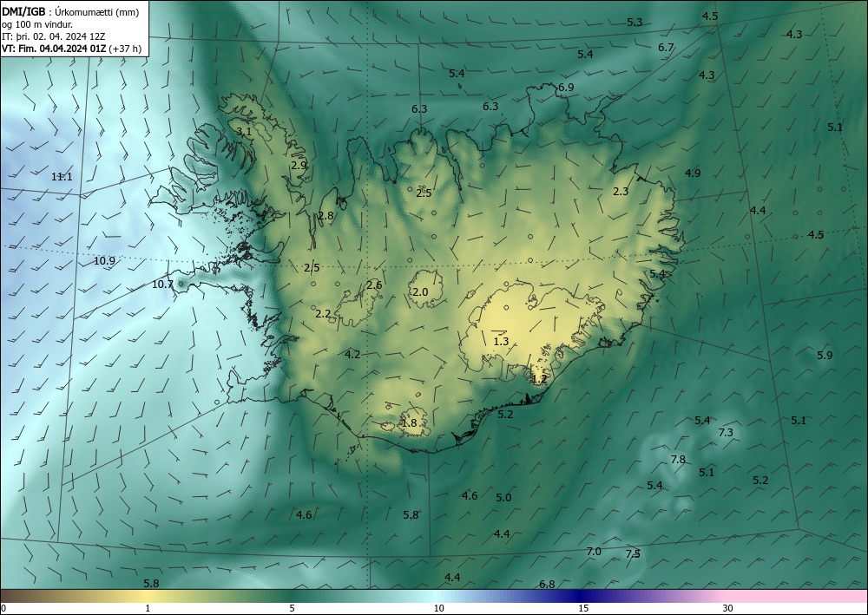The width and height of the screenshot is (868, 615).
Task: Click the 2.0 value inside Hofsjökull outline
Action: (421, 291)
